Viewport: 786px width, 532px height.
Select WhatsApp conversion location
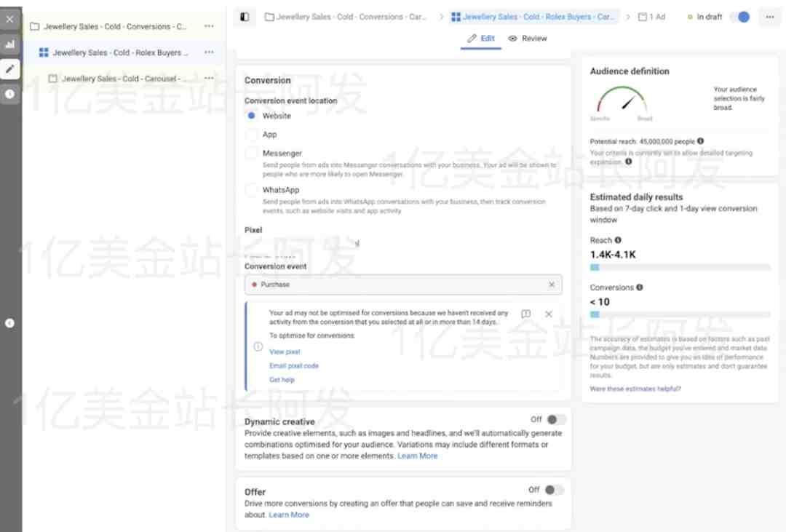tap(252, 190)
